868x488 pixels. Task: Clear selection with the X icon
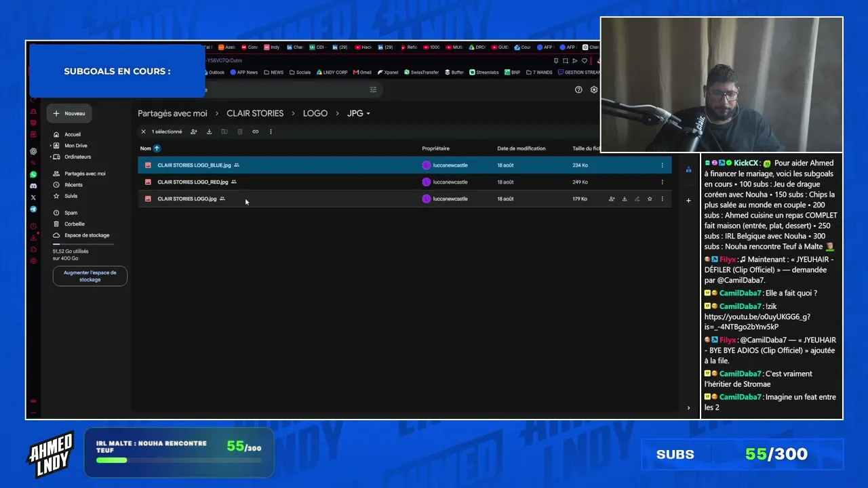143,131
